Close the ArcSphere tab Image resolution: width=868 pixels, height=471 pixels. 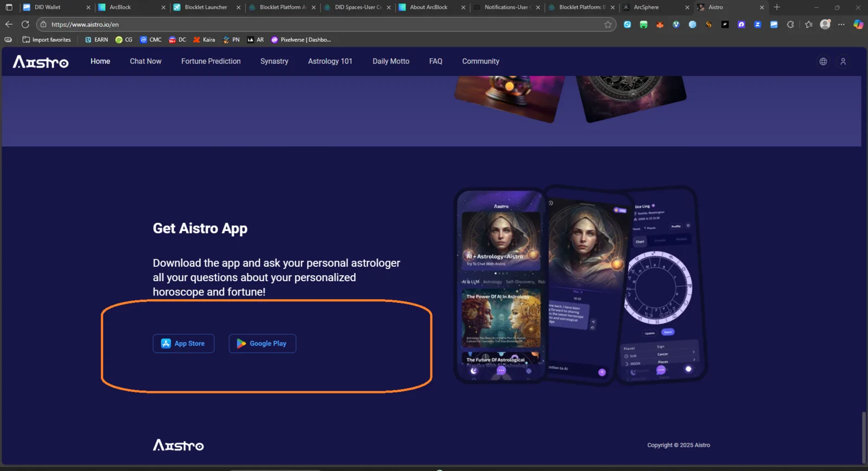687,8
